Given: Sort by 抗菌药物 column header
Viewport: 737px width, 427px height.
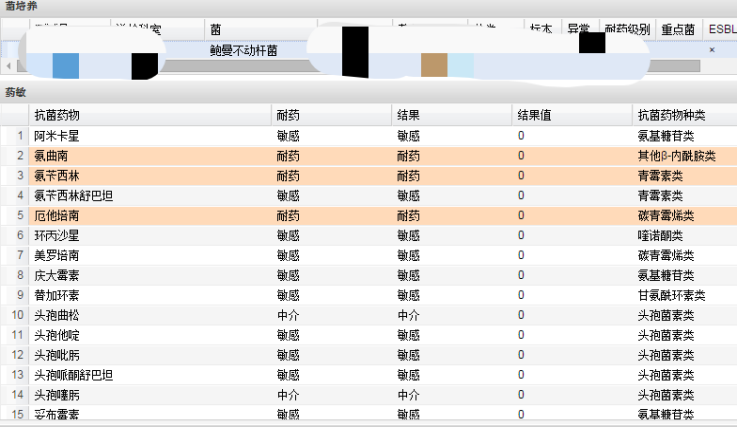Looking at the screenshot, I should tap(150, 115).
